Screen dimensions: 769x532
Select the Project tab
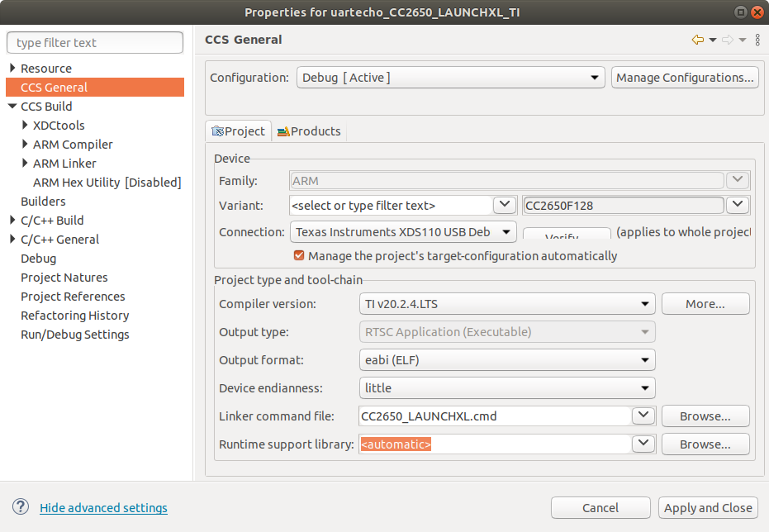(x=244, y=131)
